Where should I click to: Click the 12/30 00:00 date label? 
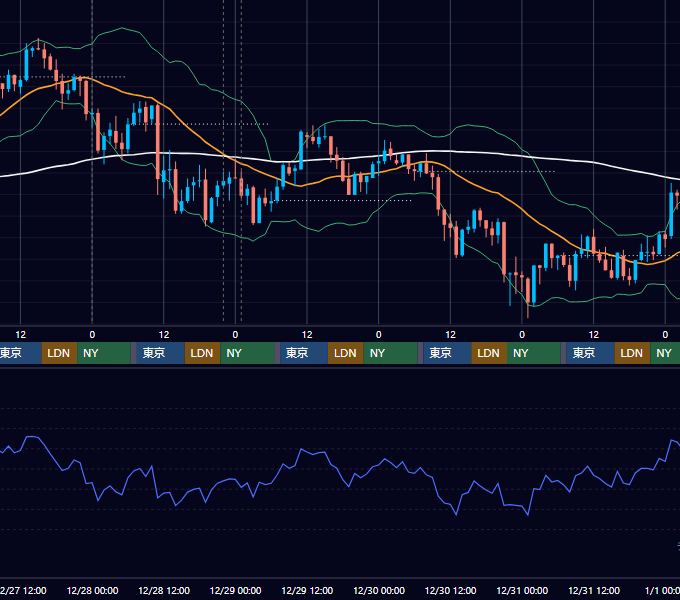[379, 590]
